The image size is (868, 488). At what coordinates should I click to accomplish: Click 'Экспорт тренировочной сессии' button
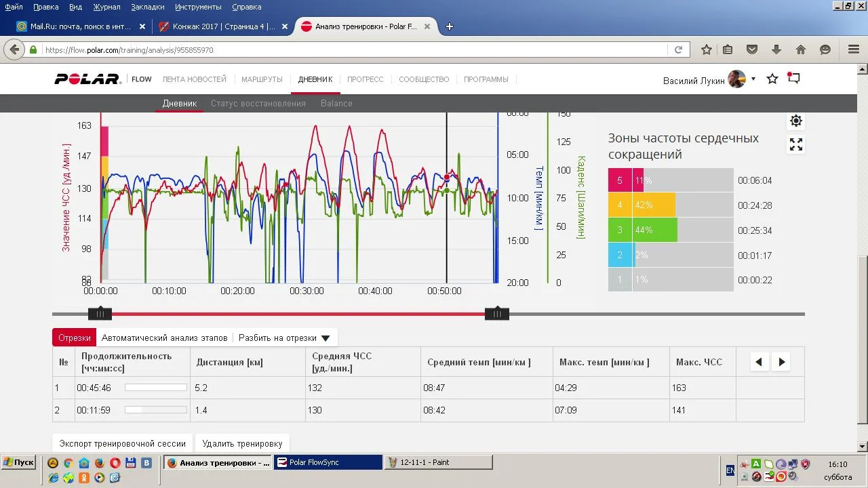click(122, 443)
